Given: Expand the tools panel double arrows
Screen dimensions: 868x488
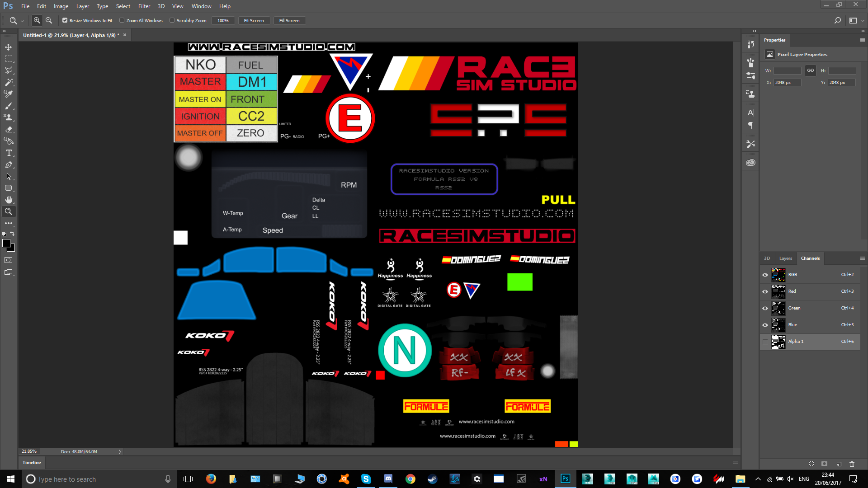Looking at the screenshot, I should click(4, 31).
